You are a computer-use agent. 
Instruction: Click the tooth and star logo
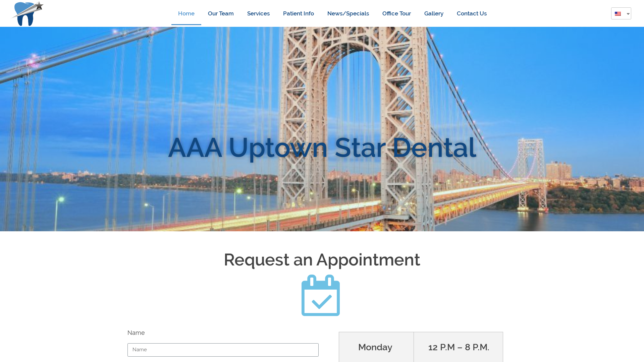pyautogui.click(x=28, y=14)
